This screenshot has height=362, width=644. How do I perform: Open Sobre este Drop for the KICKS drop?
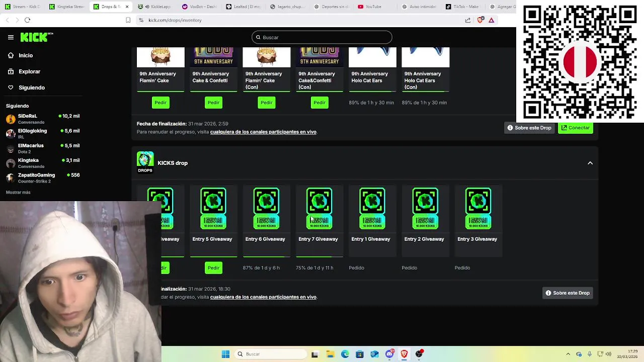568,293
